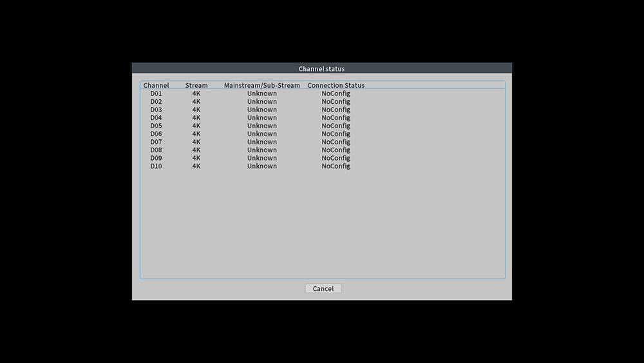Choose the D09 channel label

(156, 158)
